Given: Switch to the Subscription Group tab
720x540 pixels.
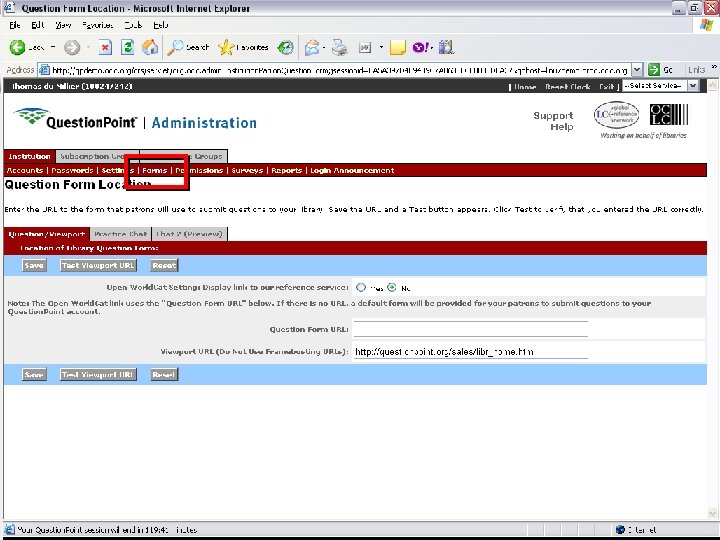Looking at the screenshot, I should [x=97, y=157].
